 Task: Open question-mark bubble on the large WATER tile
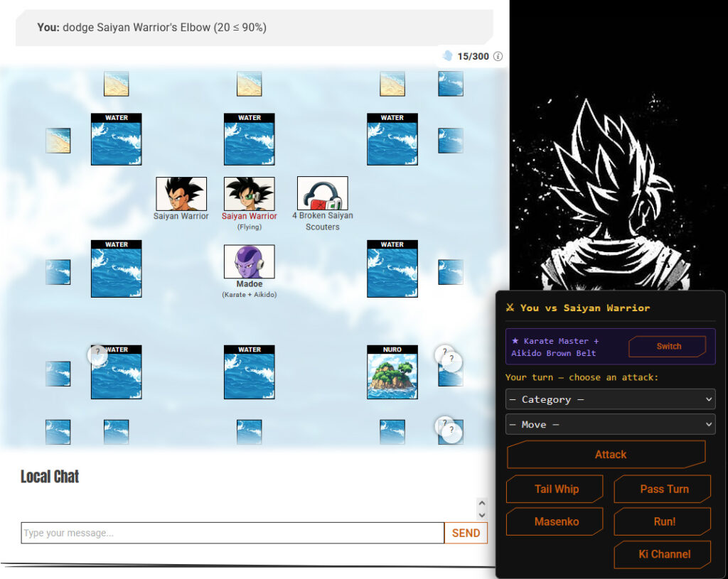[x=97, y=355]
